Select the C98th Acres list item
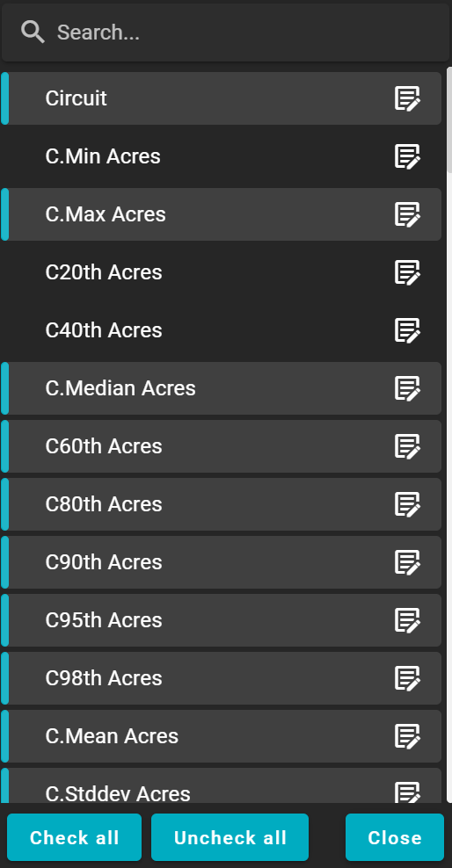 (221, 678)
